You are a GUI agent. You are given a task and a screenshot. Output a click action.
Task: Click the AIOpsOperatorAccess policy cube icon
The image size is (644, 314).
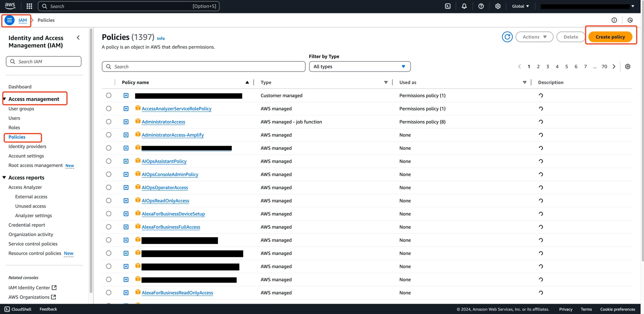coord(138,187)
